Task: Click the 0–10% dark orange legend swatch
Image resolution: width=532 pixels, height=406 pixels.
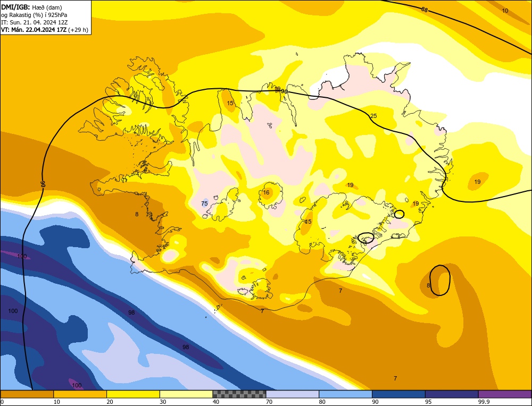Action: [27, 394]
